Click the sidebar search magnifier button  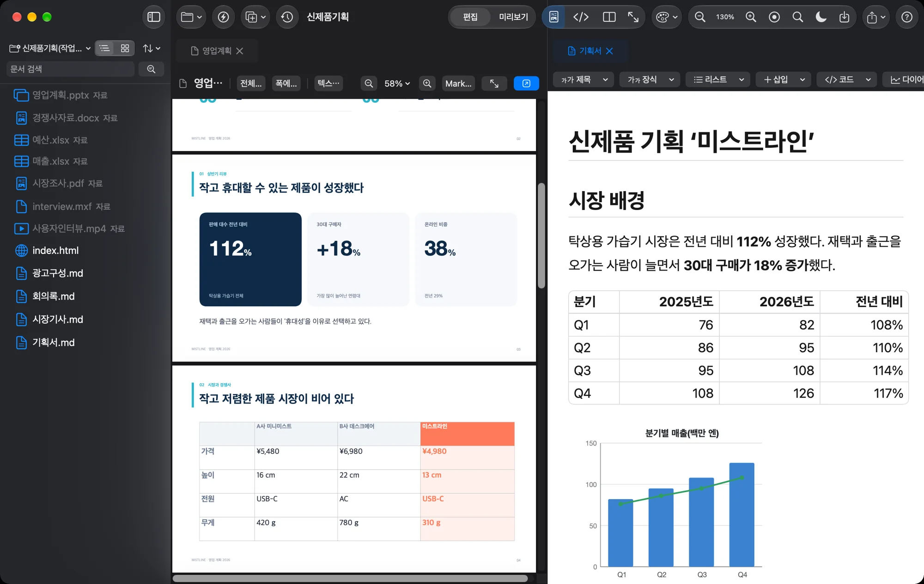click(x=151, y=69)
